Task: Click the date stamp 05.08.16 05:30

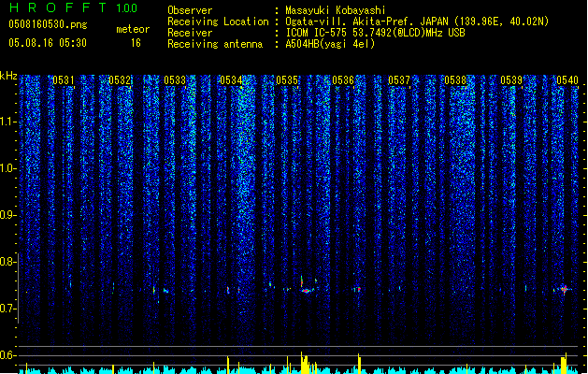Action: click(48, 43)
